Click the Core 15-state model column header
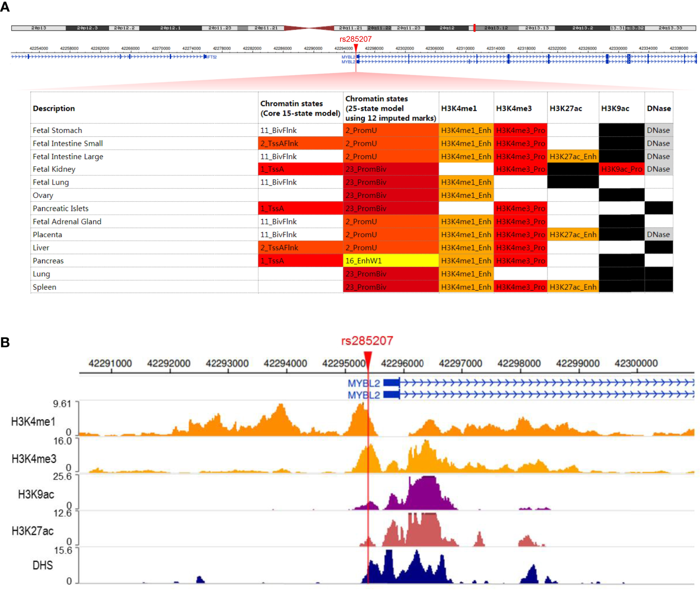Viewport: 700px width, 590px height. coord(300,109)
